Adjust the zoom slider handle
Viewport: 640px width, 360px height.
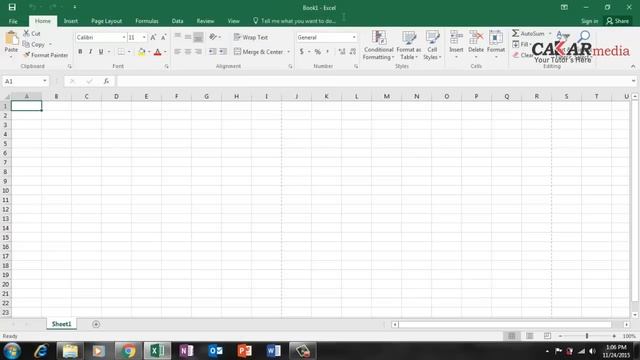click(x=587, y=336)
